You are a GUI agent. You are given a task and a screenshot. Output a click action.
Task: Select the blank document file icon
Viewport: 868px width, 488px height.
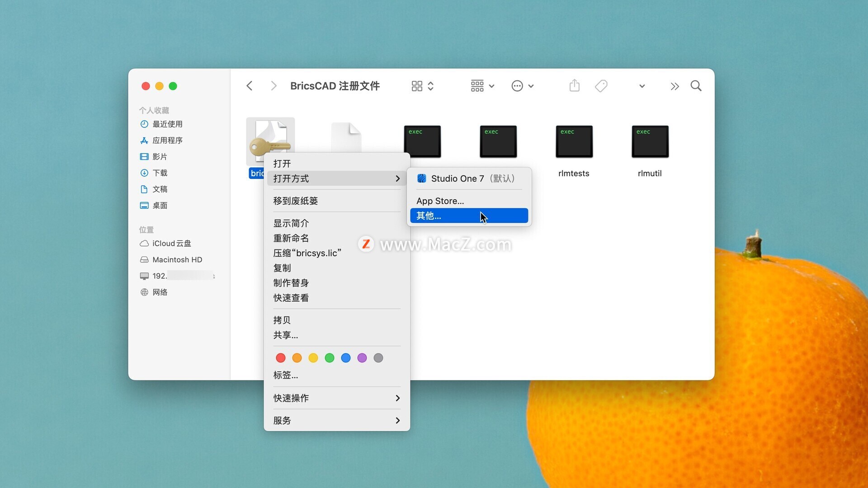[346, 137]
